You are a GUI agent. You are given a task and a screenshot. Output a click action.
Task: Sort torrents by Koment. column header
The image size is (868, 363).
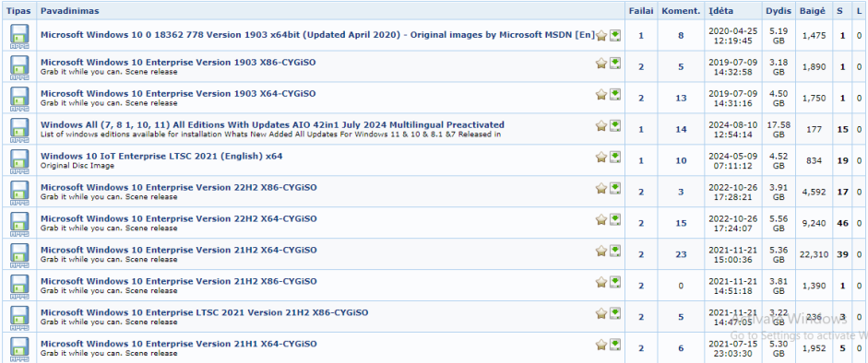[x=681, y=10]
